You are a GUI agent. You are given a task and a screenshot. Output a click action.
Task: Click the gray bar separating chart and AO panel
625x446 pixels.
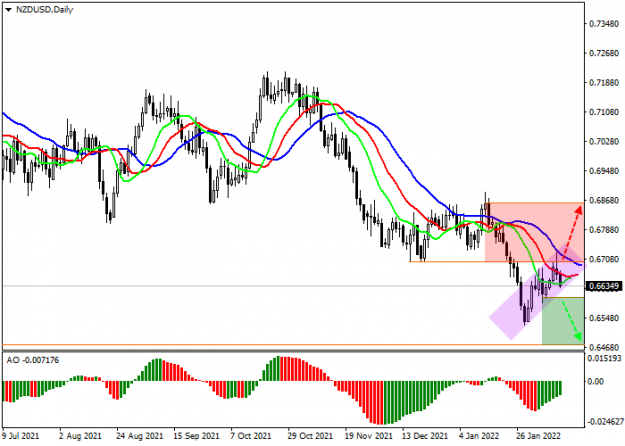pos(293,351)
